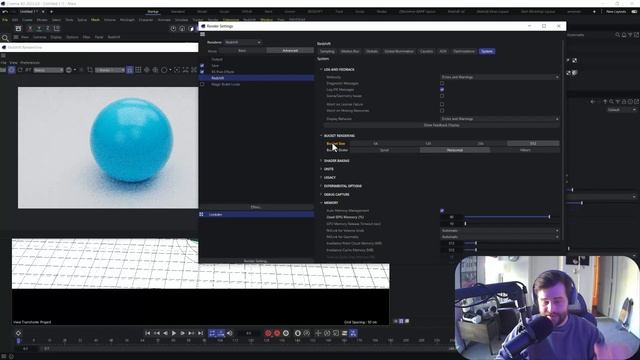The image size is (640, 360).
Task: Toggle the Z axis lock icon
Action: pyautogui.click(x=47, y=28)
